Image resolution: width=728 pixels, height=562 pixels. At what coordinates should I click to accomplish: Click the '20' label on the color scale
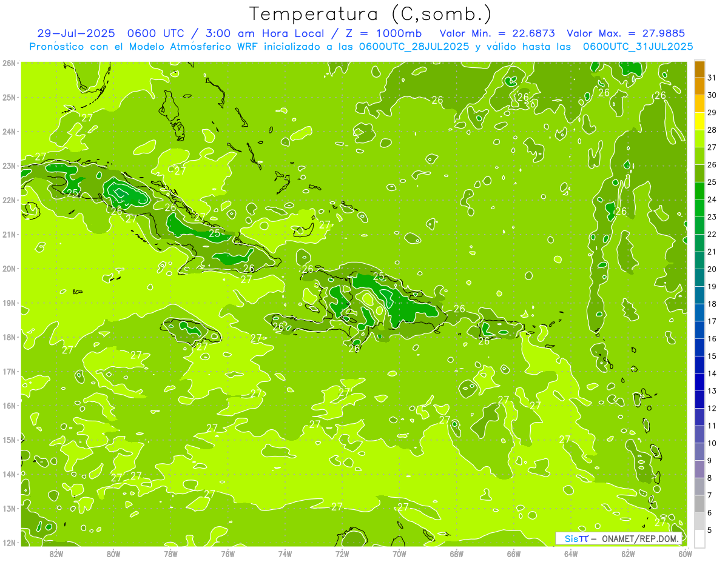pos(712,269)
